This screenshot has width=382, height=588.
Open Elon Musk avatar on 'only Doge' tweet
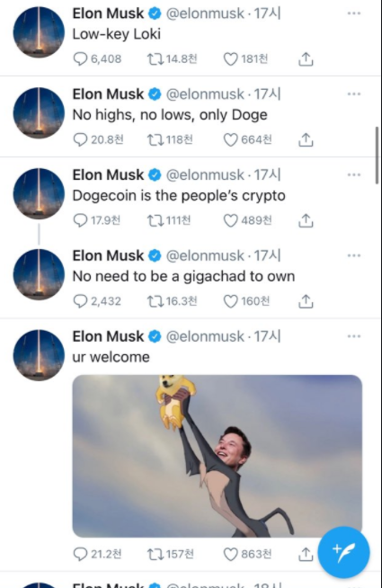click(39, 113)
